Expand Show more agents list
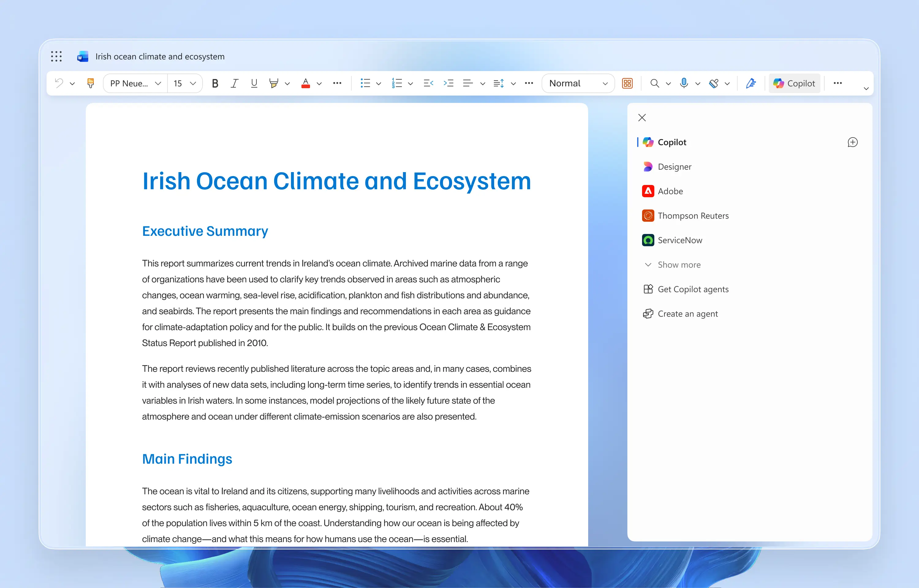Image resolution: width=919 pixels, height=588 pixels. point(679,265)
